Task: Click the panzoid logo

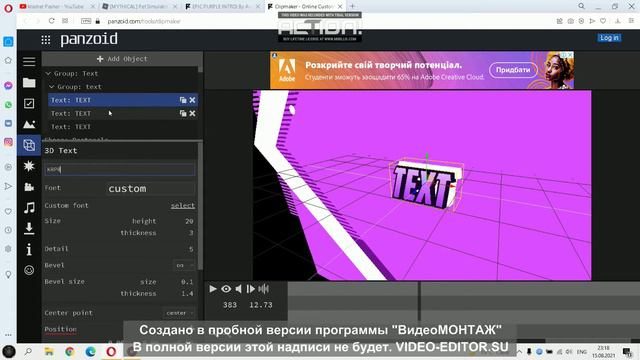Action: 89,39
